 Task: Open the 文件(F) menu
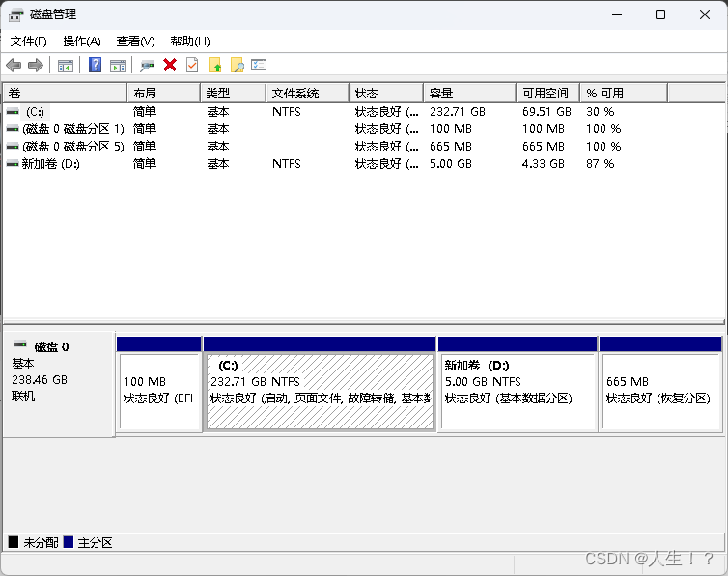[29, 41]
